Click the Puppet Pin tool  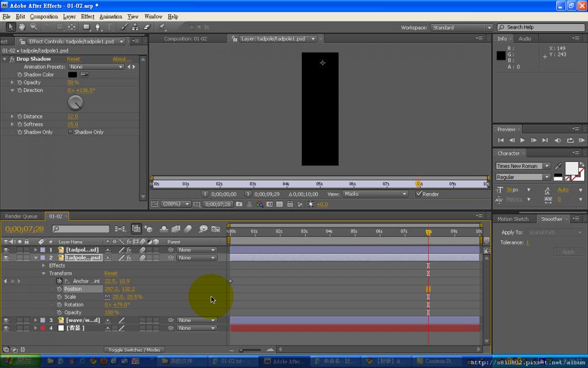[162, 27]
